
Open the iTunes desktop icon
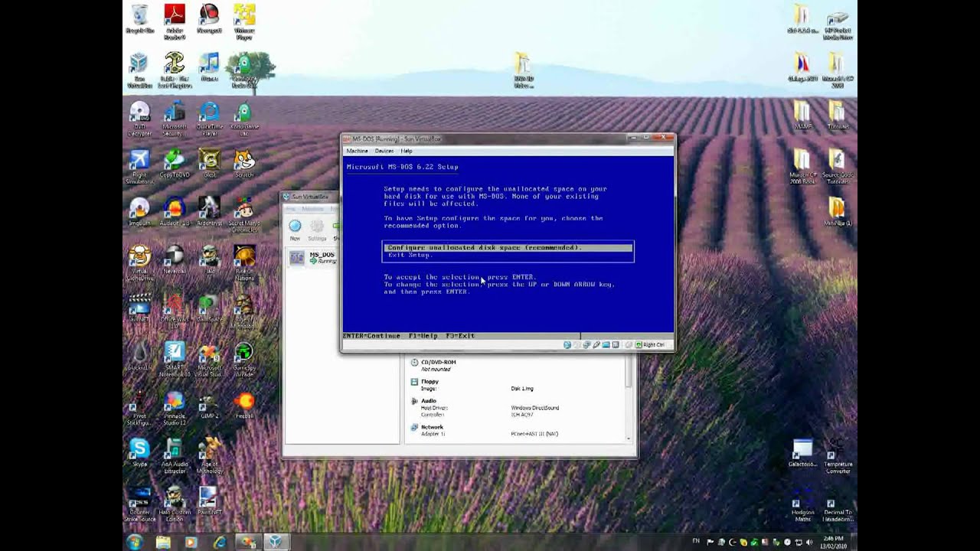tap(209, 67)
